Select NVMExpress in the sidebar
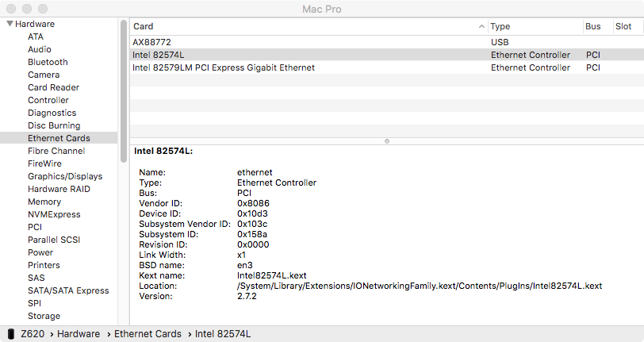 [54, 214]
